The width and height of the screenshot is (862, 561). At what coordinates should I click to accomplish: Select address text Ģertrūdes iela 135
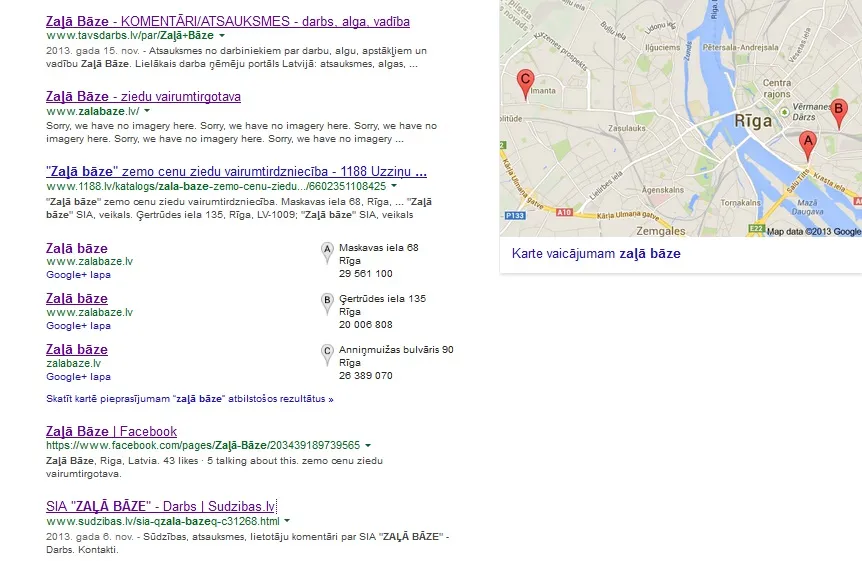pos(383,299)
